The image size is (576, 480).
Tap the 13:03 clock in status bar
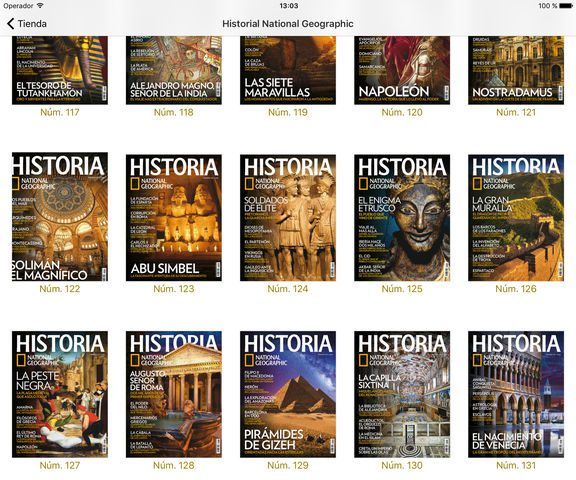pos(289,6)
